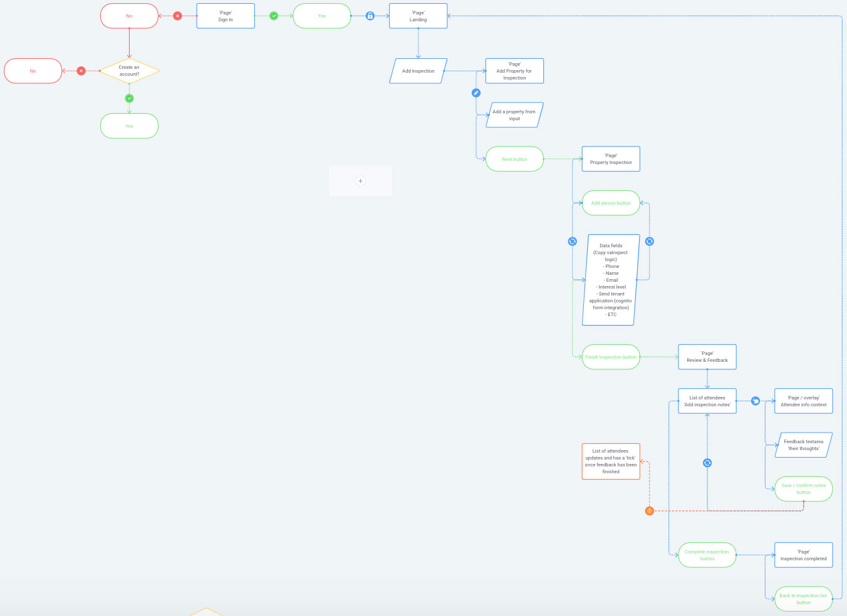Viewport: 847px width, 616px height.
Task: Click the blue lock icon before Landing page
Action: [370, 16]
